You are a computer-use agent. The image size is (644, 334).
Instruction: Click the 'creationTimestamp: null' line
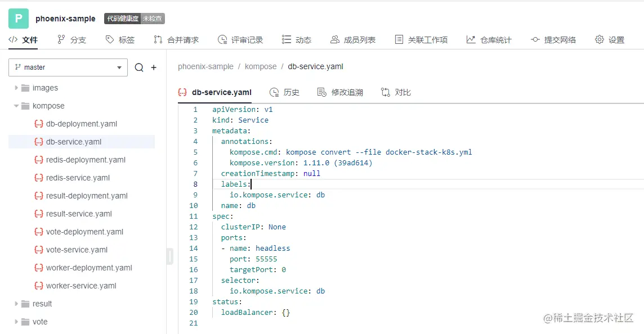271,174
